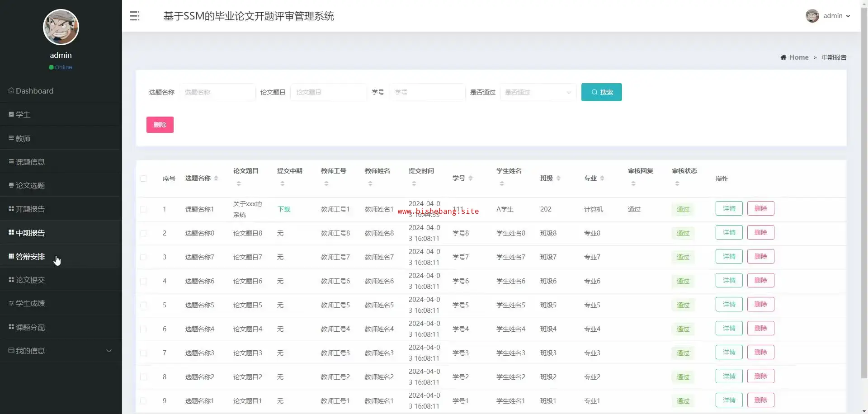
Task: Open the 是否通过 dropdown filter
Action: [x=538, y=92]
